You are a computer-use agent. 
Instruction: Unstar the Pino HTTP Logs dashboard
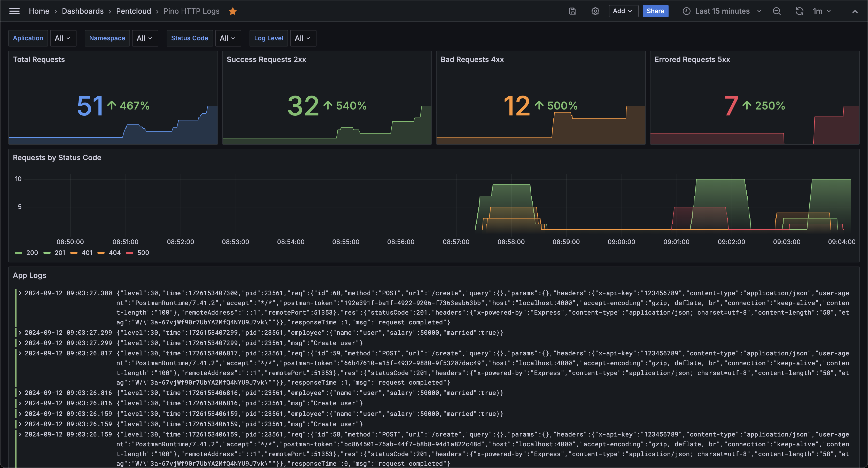pos(233,11)
